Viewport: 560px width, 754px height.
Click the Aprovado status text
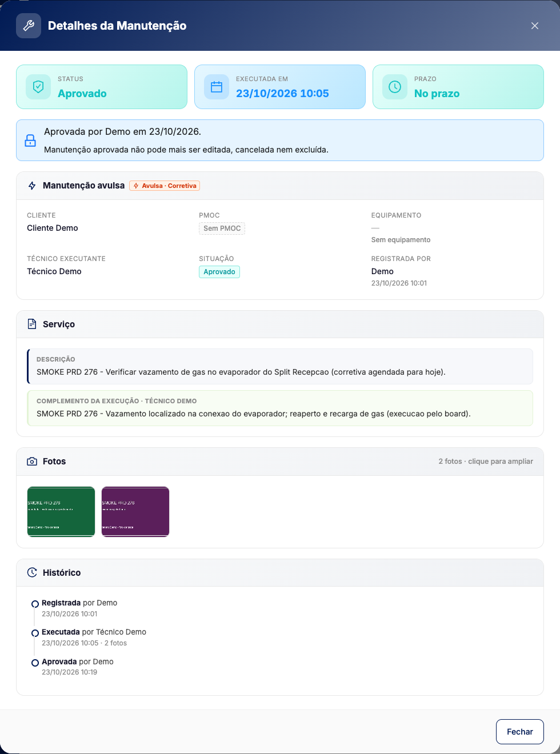[82, 94]
